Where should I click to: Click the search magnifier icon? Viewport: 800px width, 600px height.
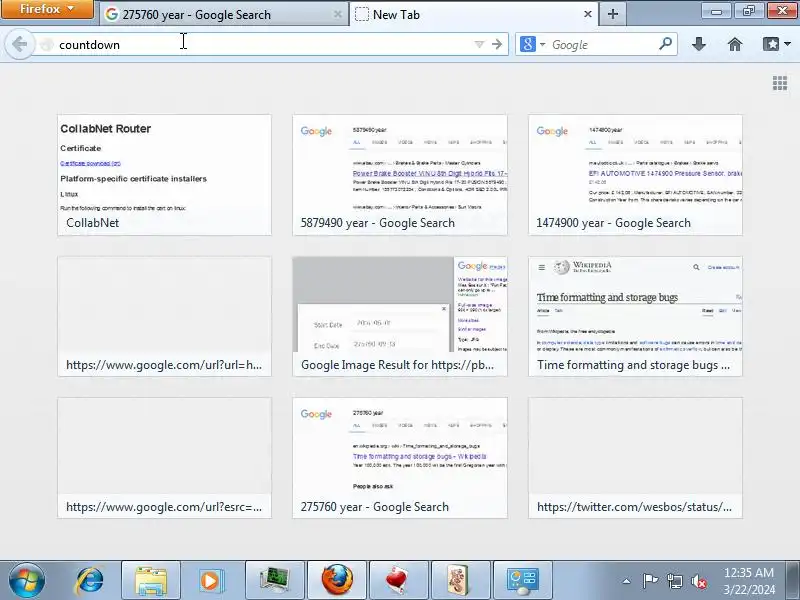point(665,44)
